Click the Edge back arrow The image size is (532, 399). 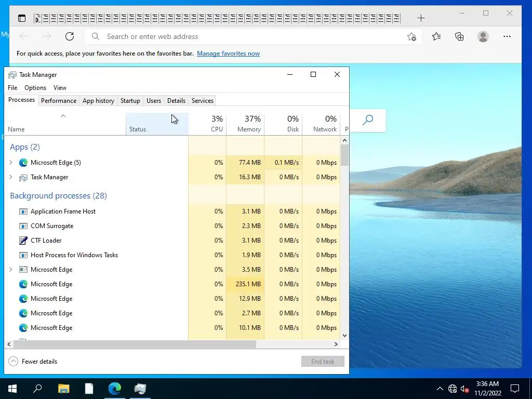pos(24,36)
